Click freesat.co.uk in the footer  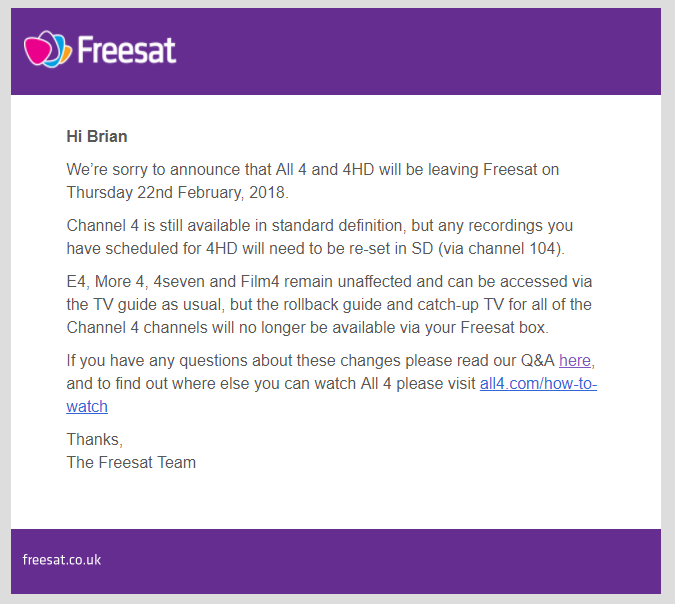pos(62,560)
